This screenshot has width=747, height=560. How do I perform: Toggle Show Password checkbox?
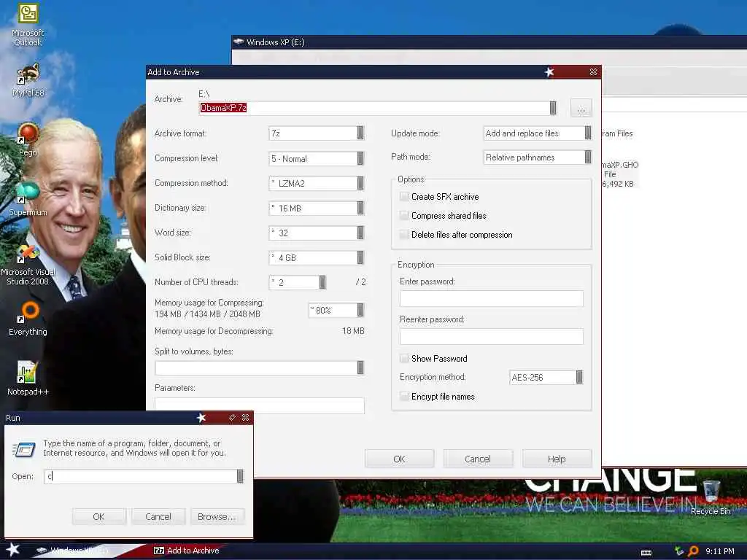404,359
